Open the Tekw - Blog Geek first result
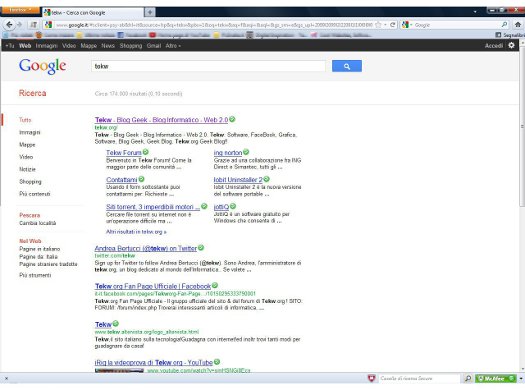525x390 pixels. pos(161,120)
